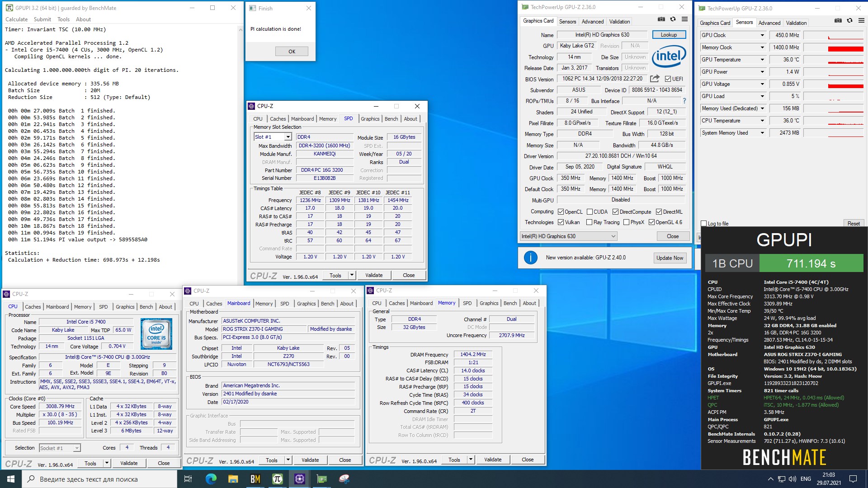Open hamburger menu in GPU-Z Sensors window

tap(861, 20)
